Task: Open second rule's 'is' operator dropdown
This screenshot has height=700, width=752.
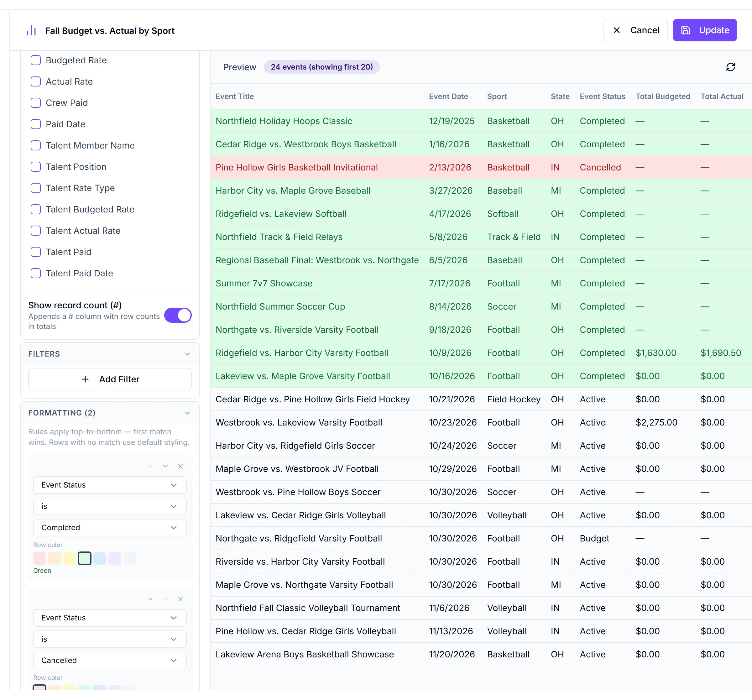Action: [110, 639]
